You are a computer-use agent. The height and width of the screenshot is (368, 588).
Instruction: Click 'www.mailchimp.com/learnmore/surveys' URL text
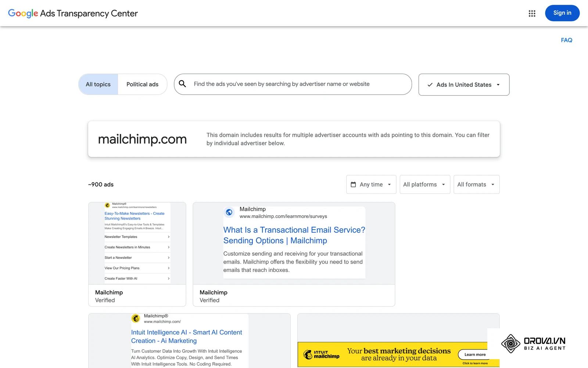pyautogui.click(x=283, y=216)
